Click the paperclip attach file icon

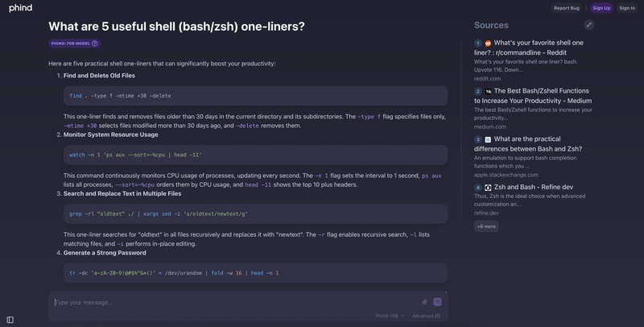pos(424,302)
